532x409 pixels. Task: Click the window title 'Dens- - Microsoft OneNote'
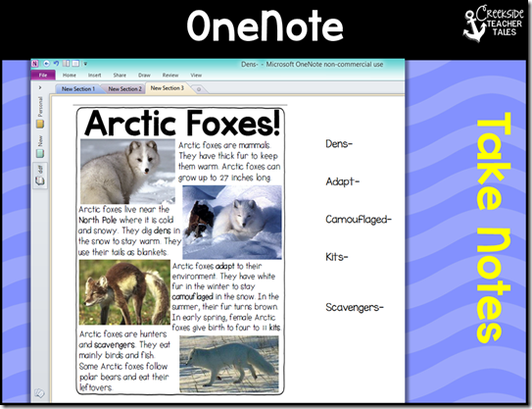313,64
